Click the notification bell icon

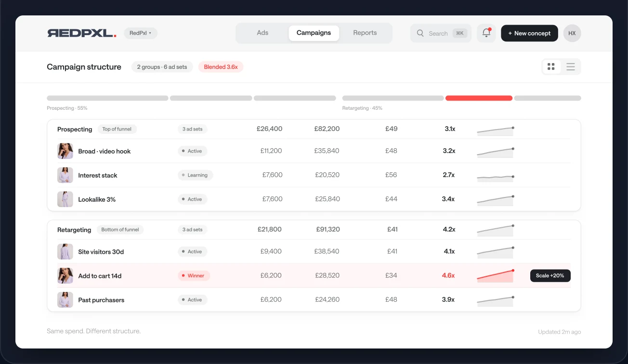pyautogui.click(x=486, y=33)
